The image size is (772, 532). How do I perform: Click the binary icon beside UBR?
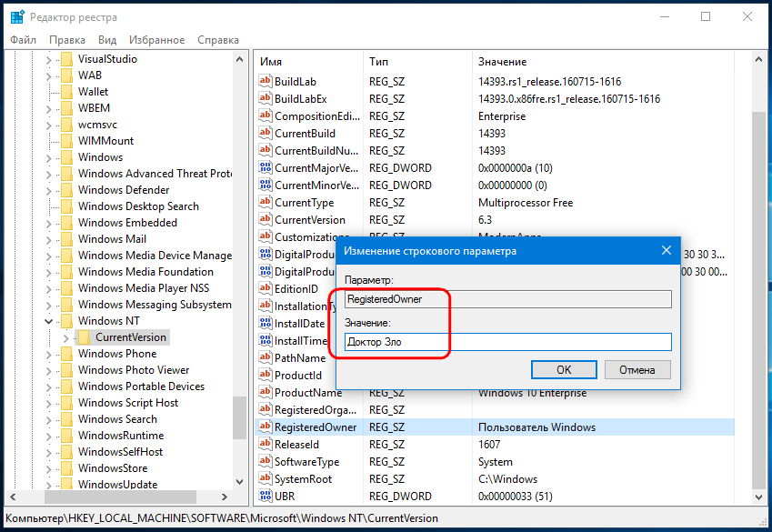[265, 496]
